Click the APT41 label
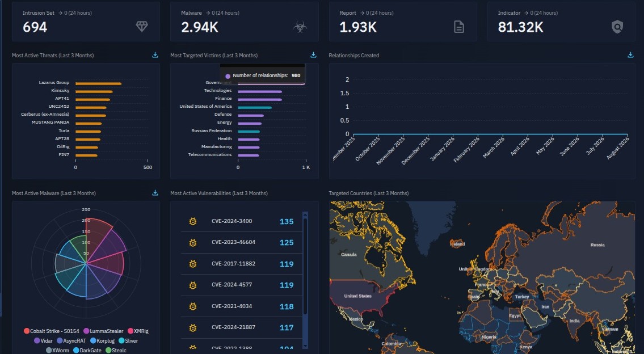 pos(62,99)
